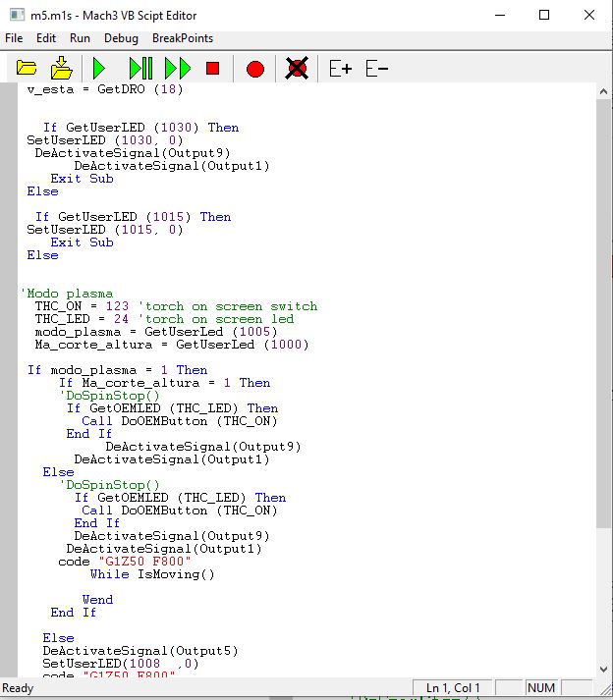Open the File menu
This screenshot has width=613, height=700.
pos(14,38)
